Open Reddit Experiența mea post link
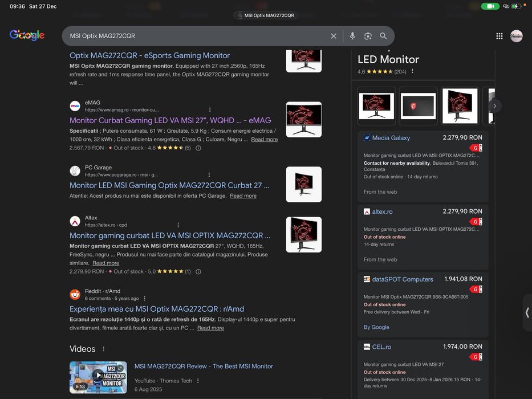The width and height of the screenshot is (532, 399). (157, 309)
